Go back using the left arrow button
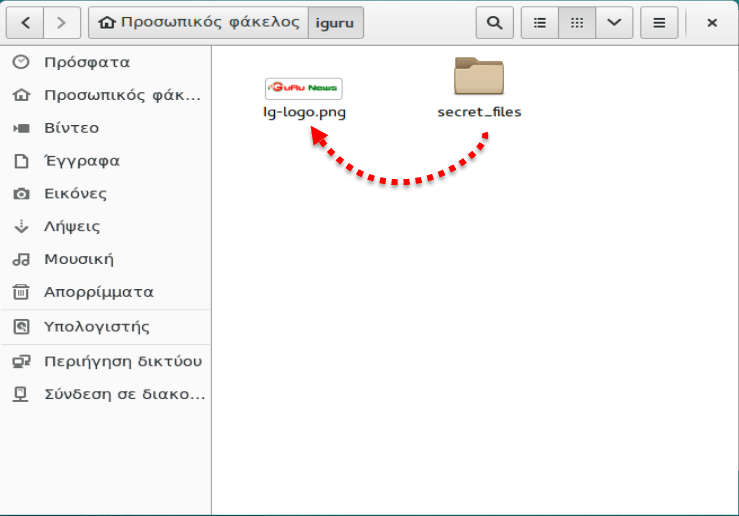The image size is (739, 516). tap(25, 23)
